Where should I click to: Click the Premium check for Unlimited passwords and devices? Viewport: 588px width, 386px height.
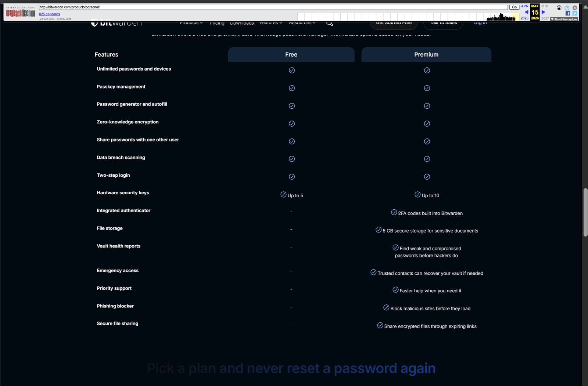pyautogui.click(x=427, y=71)
